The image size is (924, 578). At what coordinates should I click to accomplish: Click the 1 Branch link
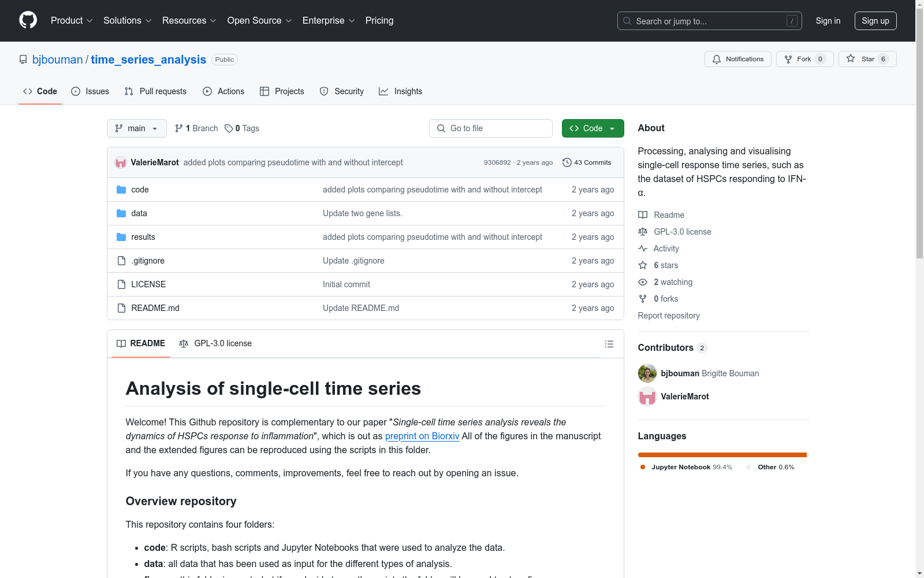[196, 128]
